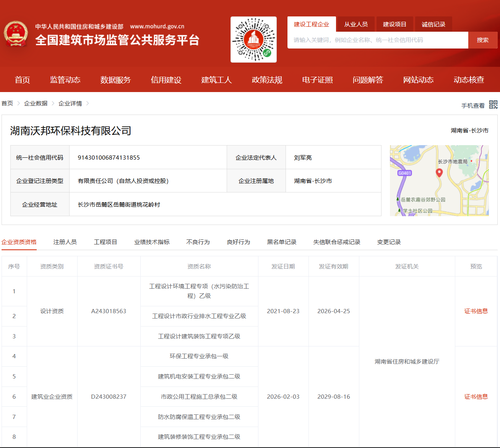
Task: Switch to the 注册人员 tab
Action: pos(65,242)
